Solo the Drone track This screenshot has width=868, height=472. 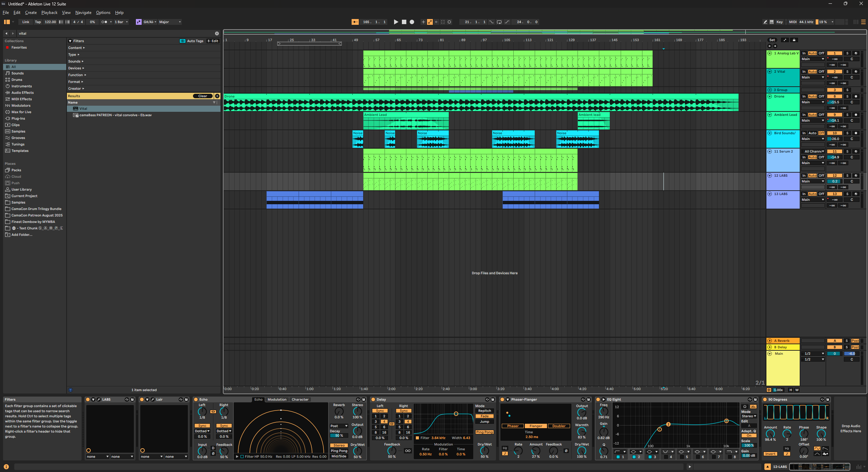point(847,97)
